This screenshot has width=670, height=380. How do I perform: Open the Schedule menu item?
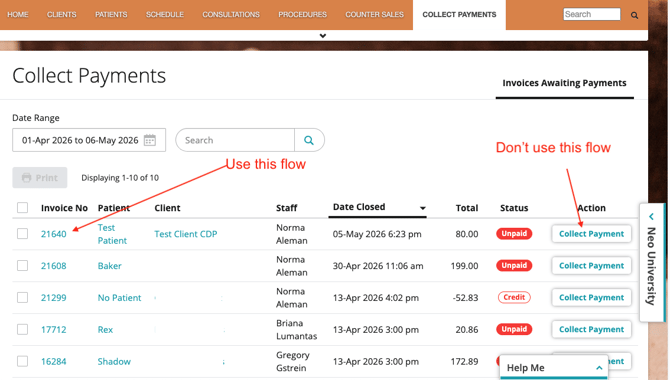pyautogui.click(x=165, y=15)
